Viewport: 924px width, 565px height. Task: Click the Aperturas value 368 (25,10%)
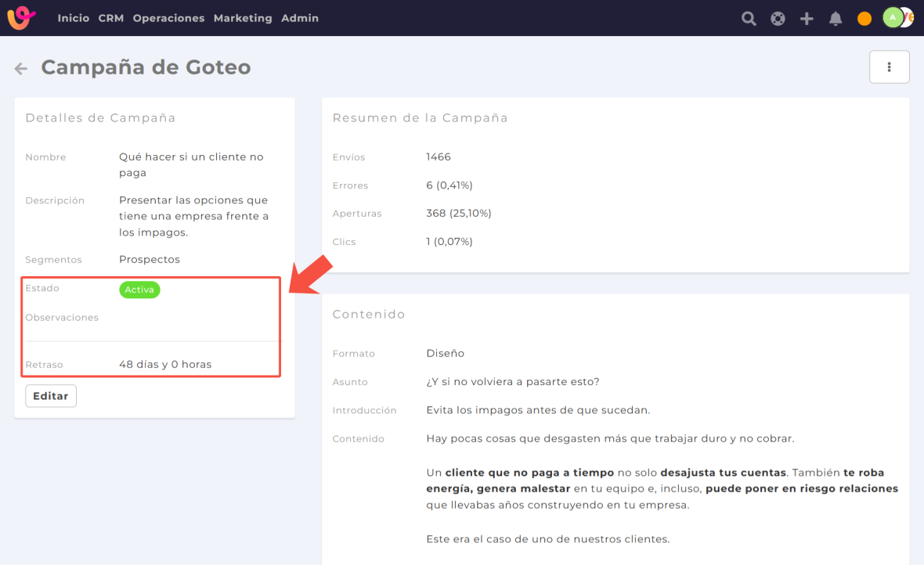459,213
